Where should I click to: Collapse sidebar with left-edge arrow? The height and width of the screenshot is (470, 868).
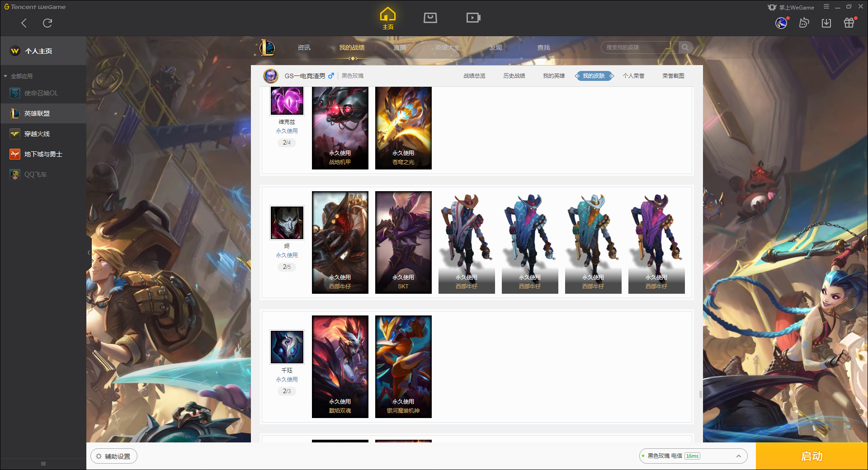click(89, 253)
